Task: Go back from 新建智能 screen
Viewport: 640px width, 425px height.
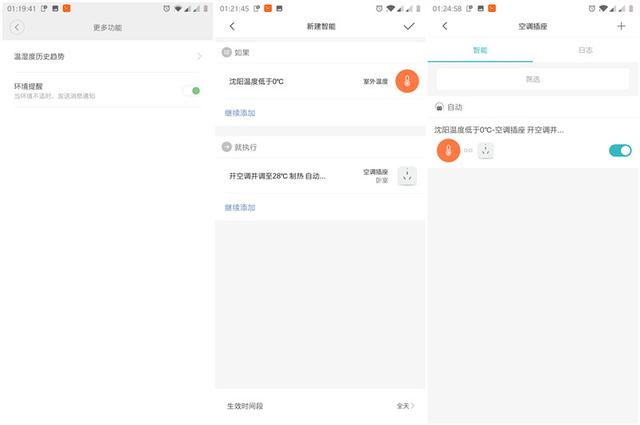Action: click(x=232, y=27)
